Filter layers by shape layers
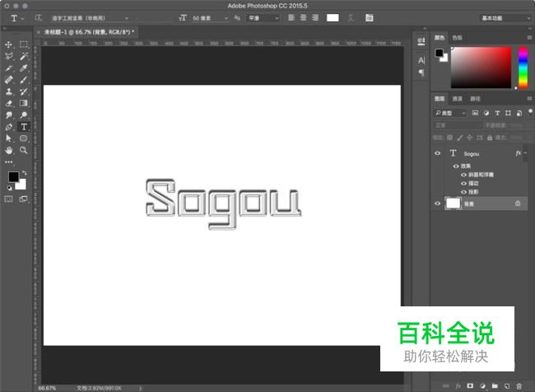Screen dimensions: 535x392 tap(508, 113)
